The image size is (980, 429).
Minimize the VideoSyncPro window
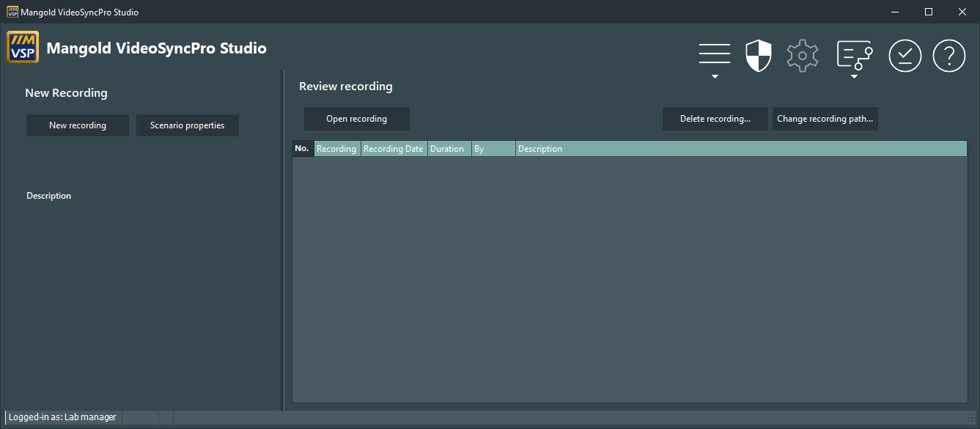click(895, 12)
